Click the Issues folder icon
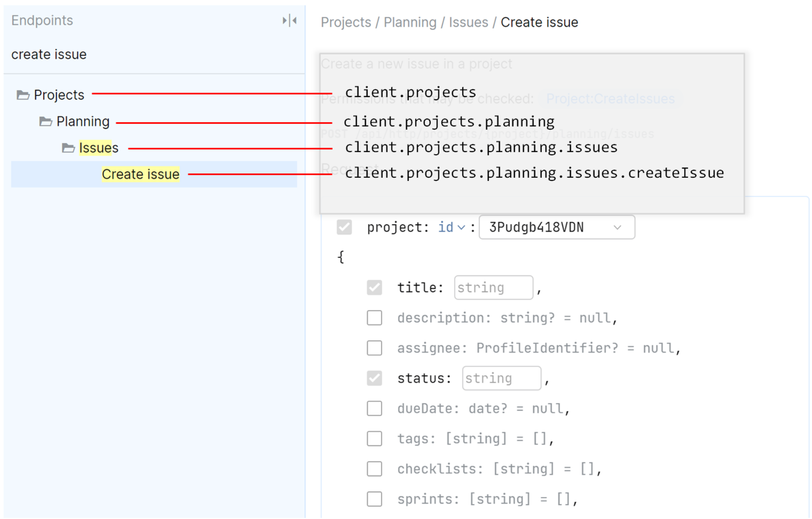Image resolution: width=812 pixels, height=519 pixels. point(68,148)
